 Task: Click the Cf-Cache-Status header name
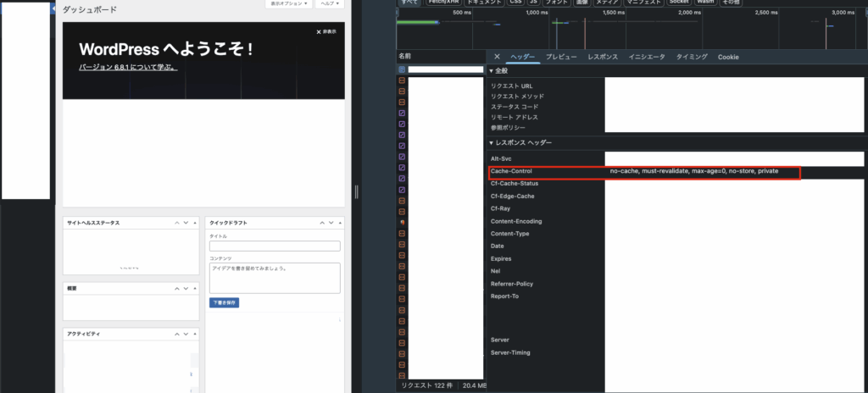(x=515, y=184)
